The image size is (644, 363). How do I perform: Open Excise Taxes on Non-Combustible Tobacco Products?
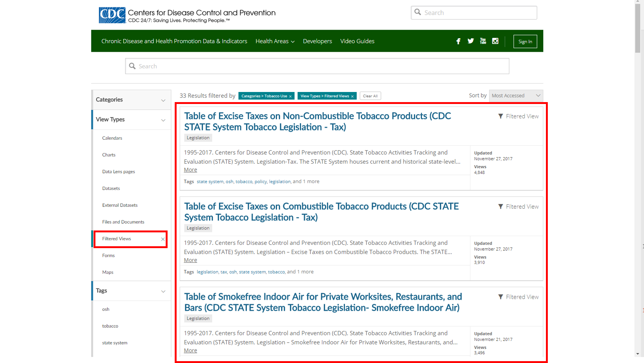tap(317, 122)
